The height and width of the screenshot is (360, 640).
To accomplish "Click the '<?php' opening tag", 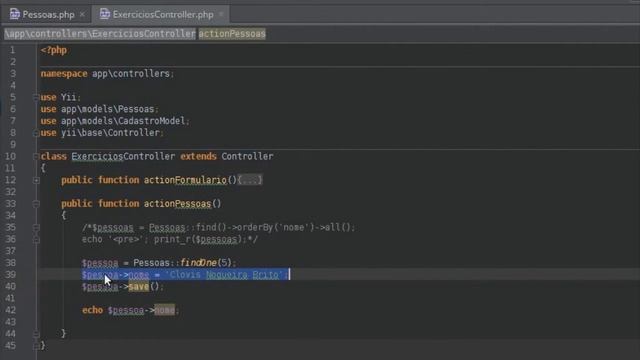I will click(x=54, y=50).
